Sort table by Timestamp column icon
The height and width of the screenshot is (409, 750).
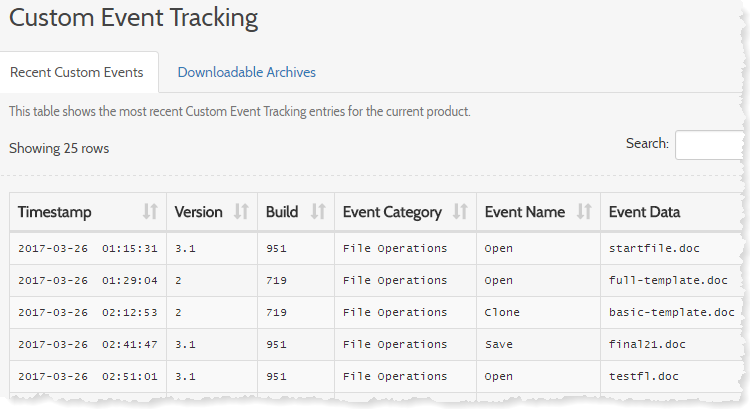pyautogui.click(x=150, y=211)
